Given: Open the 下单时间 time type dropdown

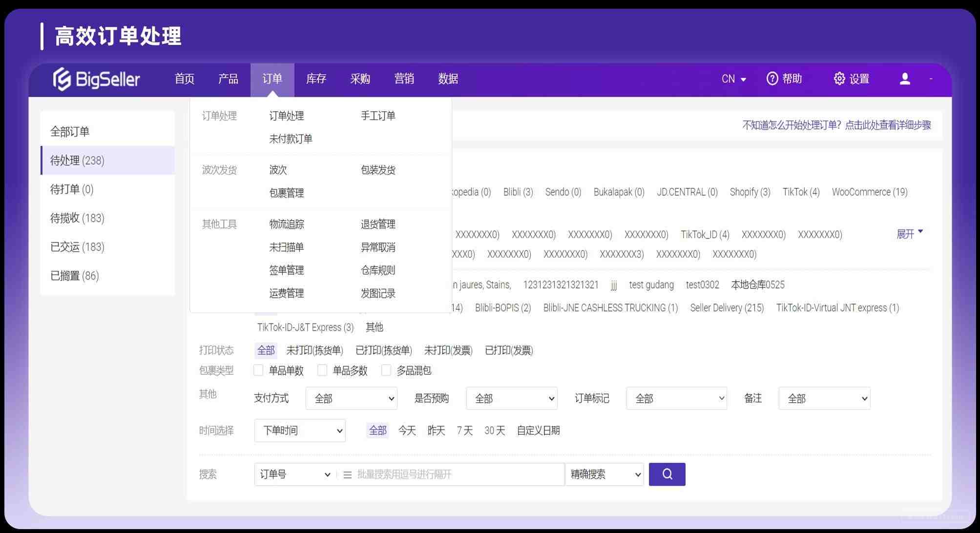Looking at the screenshot, I should (x=300, y=430).
